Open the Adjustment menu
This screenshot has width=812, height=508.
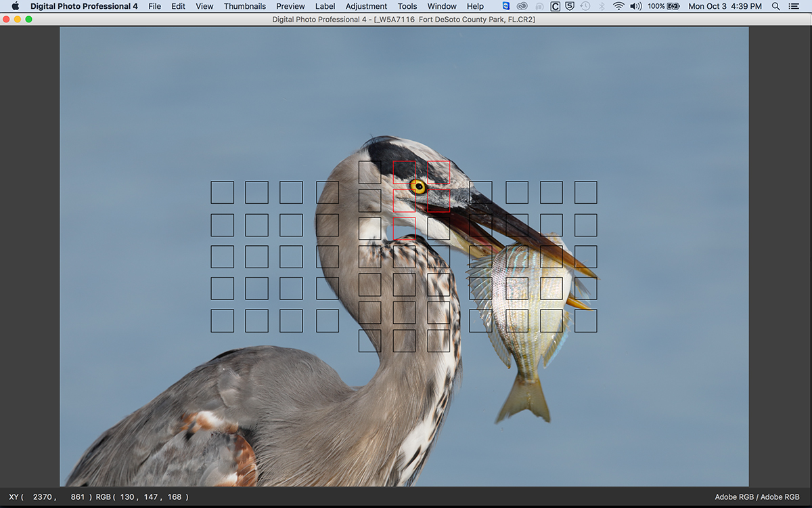[366, 6]
